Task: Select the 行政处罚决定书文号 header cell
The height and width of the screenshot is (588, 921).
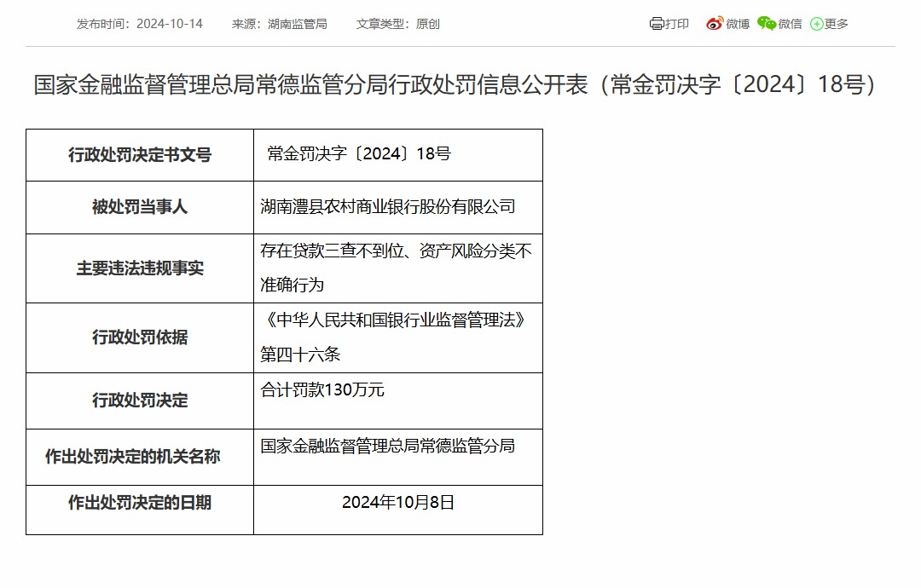Action: pos(140,155)
